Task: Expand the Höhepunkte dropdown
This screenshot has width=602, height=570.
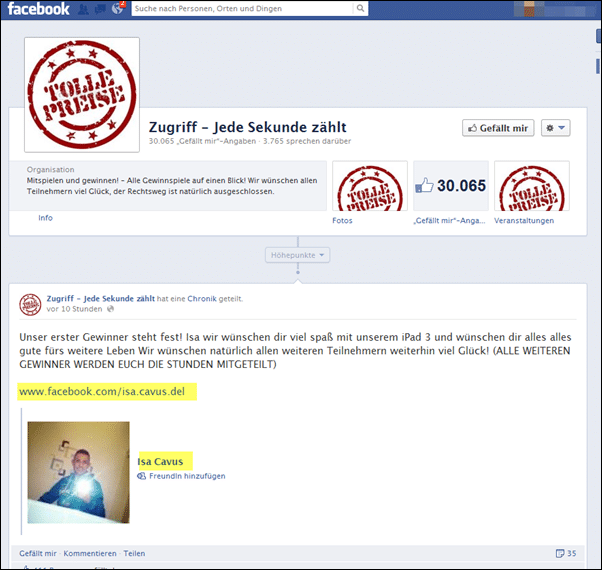Action: coord(298,255)
